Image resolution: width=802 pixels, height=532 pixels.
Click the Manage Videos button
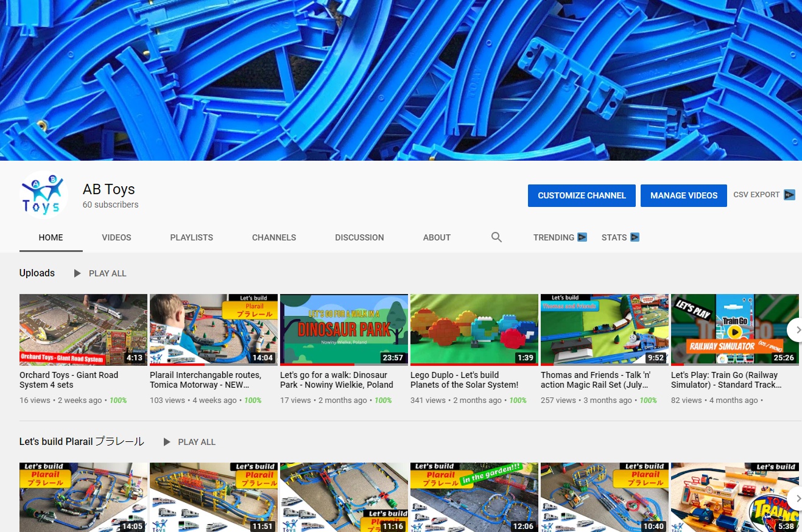tap(683, 195)
